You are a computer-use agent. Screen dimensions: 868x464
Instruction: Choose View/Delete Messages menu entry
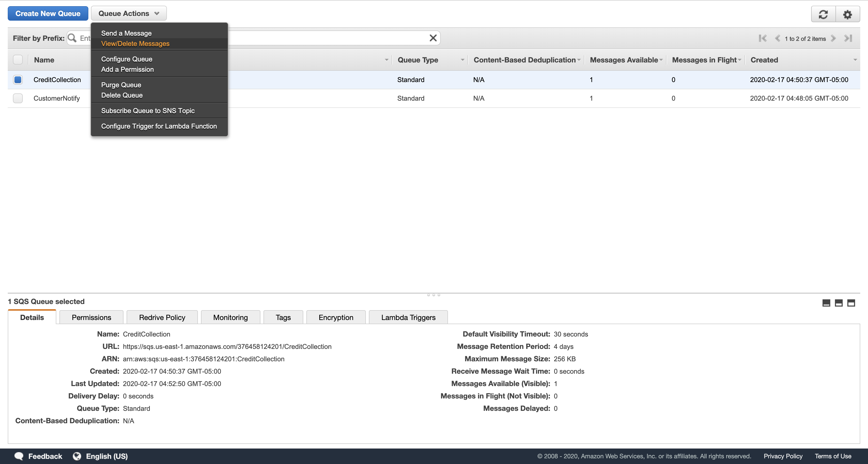[x=135, y=44]
